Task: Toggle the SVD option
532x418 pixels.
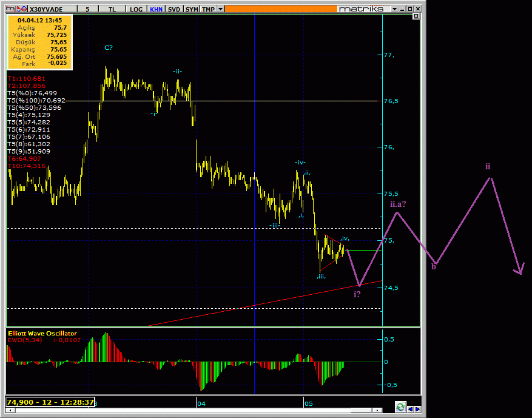Action: pyautogui.click(x=173, y=9)
